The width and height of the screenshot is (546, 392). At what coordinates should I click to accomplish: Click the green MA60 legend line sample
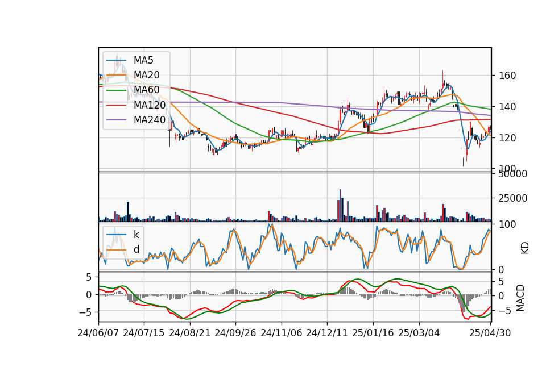(116, 90)
